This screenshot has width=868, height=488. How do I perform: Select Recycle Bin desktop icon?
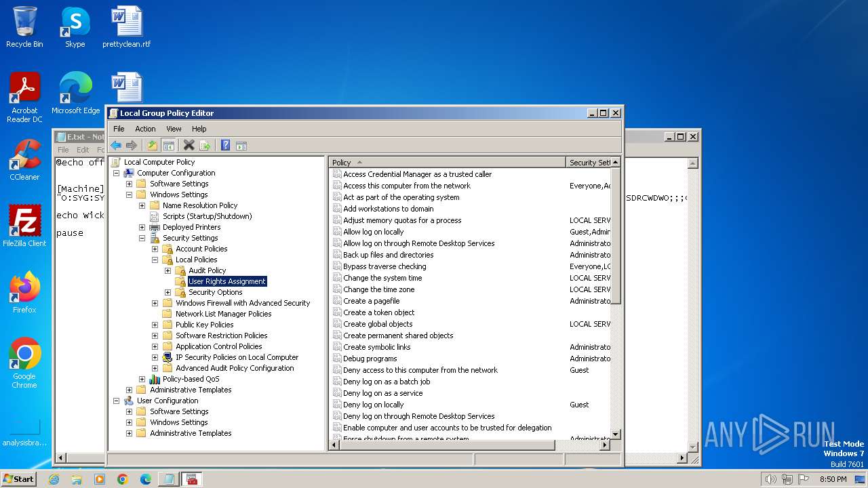[24, 27]
